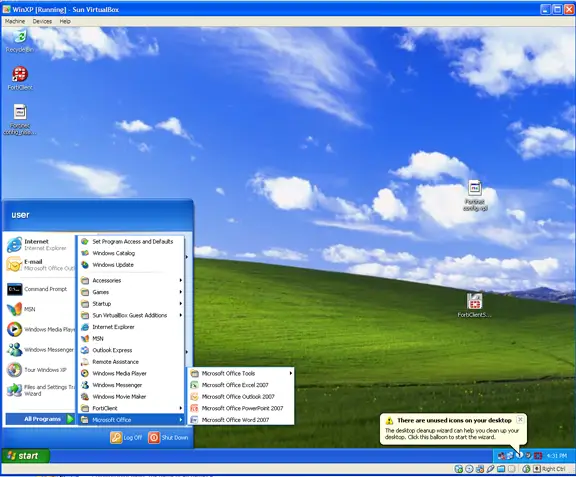This screenshot has height=477, width=576.
Task: Open the Recycle Bin desktop icon
Action: [x=20, y=41]
